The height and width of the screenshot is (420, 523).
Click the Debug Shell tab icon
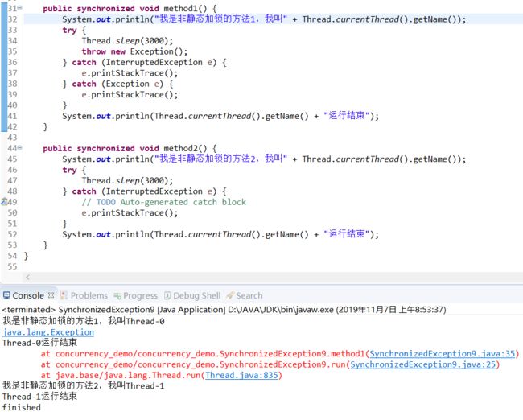coord(167,295)
